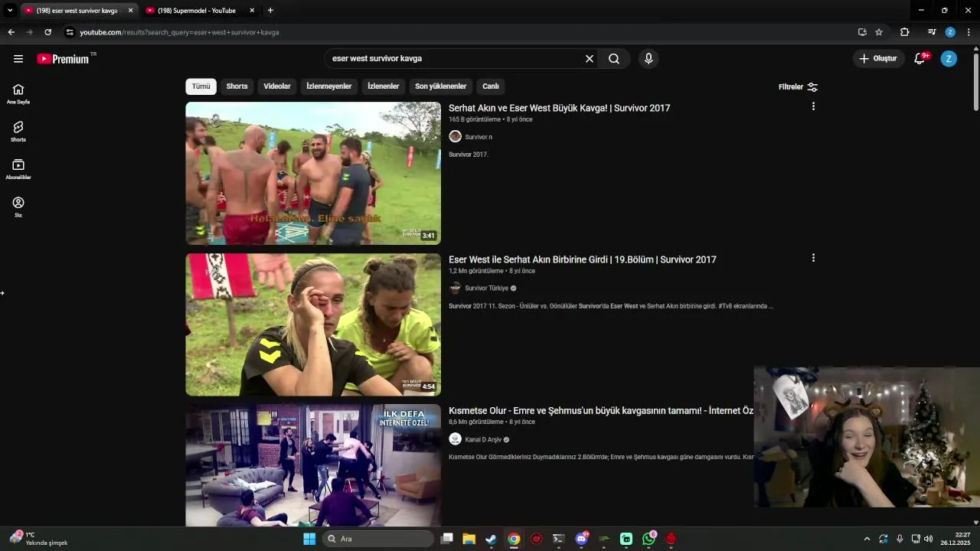The height and width of the screenshot is (551, 980).
Task: Select the Tümü filter chip
Action: (x=201, y=86)
